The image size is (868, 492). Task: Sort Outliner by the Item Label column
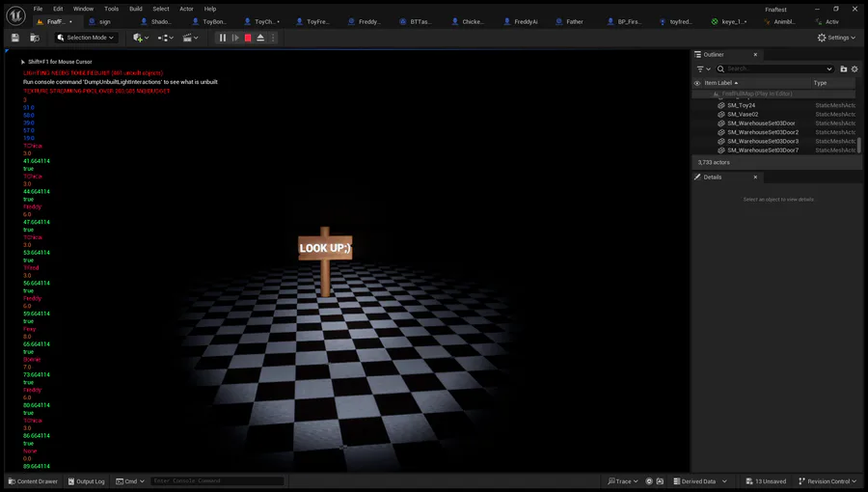point(720,83)
